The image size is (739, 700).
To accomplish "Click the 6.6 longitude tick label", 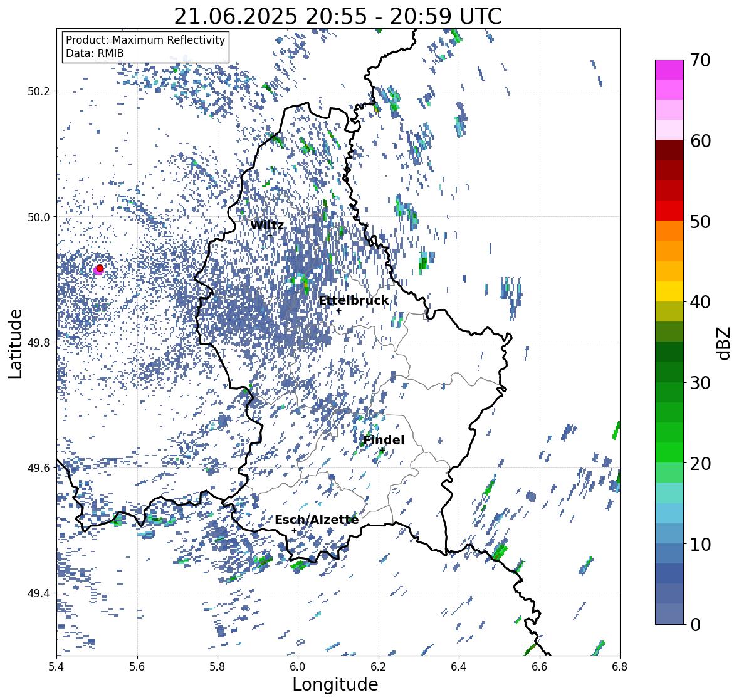I will point(540,666).
